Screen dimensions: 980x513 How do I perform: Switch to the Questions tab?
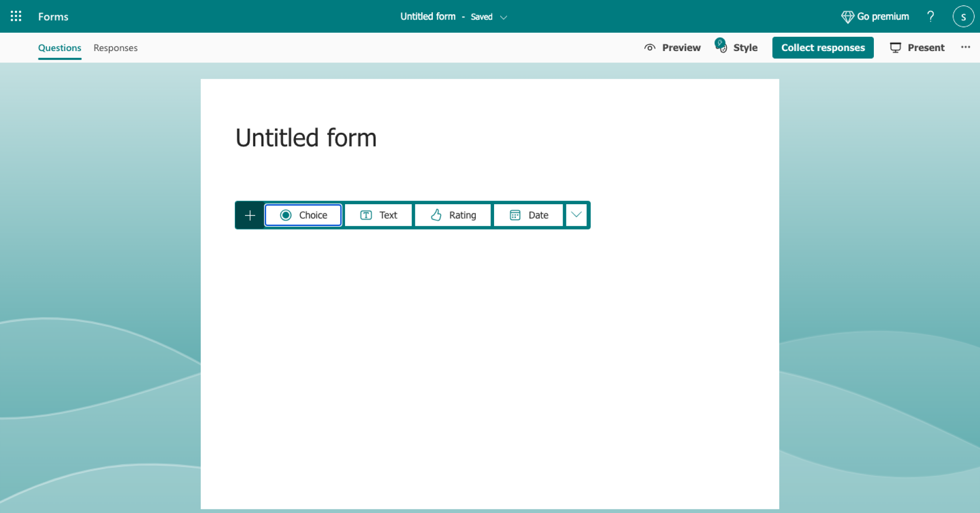pos(60,47)
